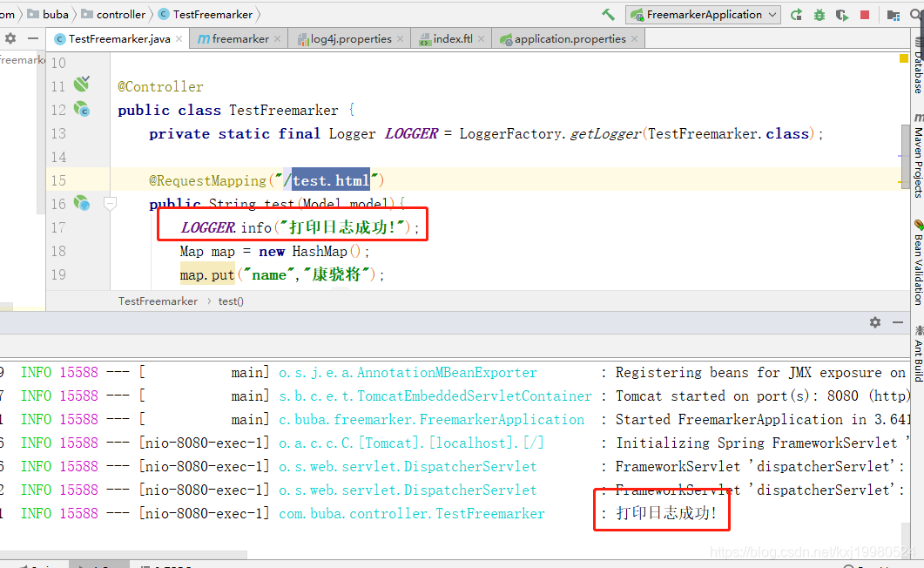Screen dimensions: 924x568
Task: Open the FreemarkerApplication run configuration dropdown
Action: (773, 14)
